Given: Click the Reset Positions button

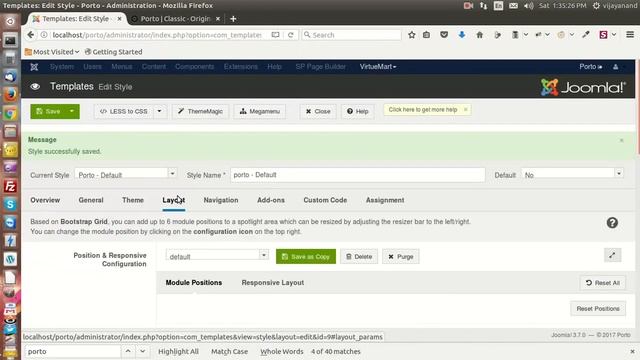Looking at the screenshot, I should pyautogui.click(x=598, y=309).
